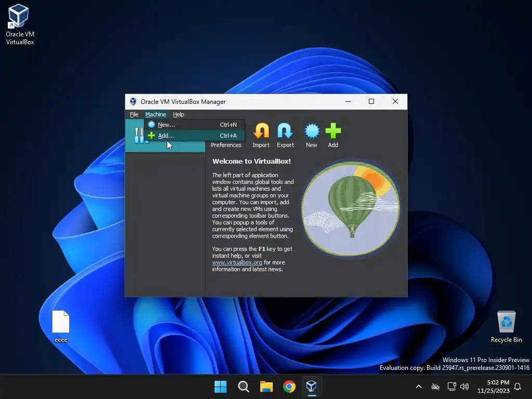The height and width of the screenshot is (399, 532).
Task: Open taskbar Search
Action: 243,387
